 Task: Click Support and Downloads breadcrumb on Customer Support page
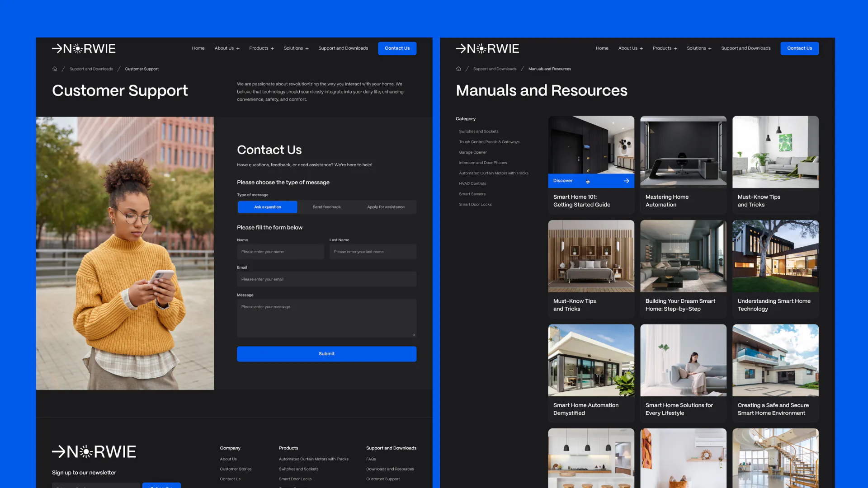click(91, 69)
